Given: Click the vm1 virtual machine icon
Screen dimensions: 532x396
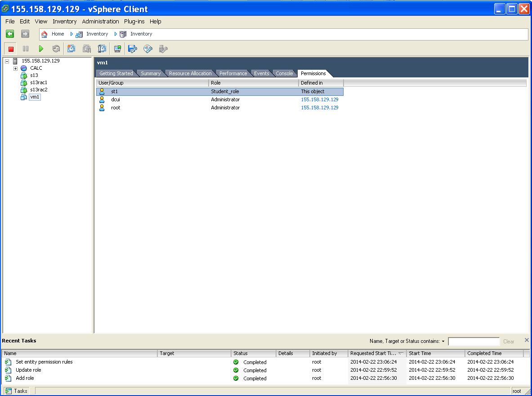Looking at the screenshot, I should coord(24,97).
